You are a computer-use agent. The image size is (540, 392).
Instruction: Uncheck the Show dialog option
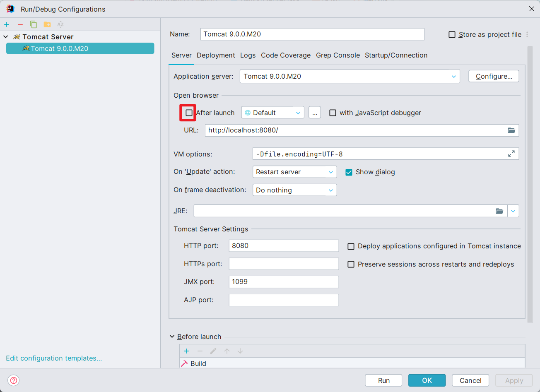[349, 172]
